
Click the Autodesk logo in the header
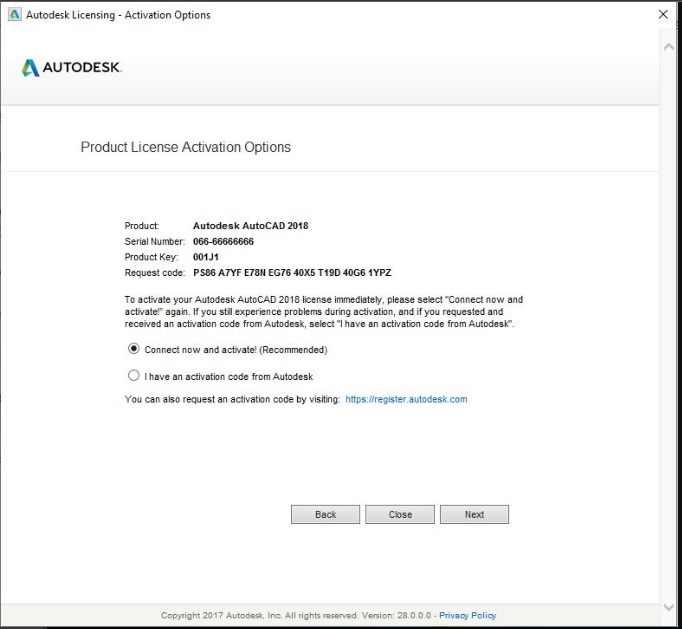71,68
